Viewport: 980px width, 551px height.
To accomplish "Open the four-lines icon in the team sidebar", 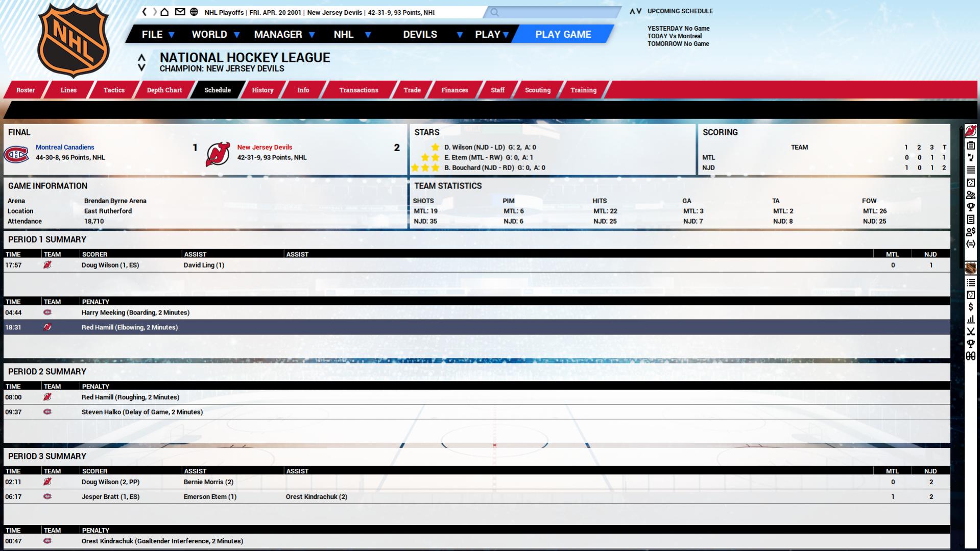I will pyautogui.click(x=971, y=170).
